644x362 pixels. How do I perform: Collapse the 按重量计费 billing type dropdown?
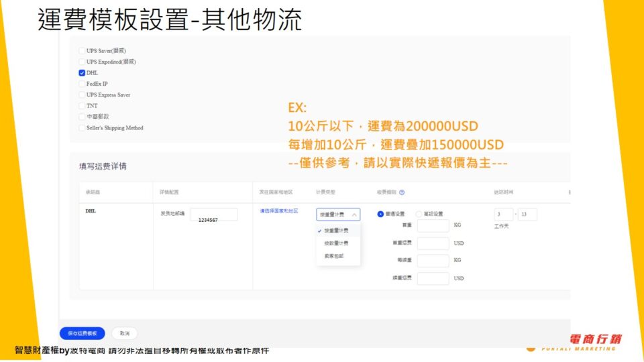click(x=338, y=215)
